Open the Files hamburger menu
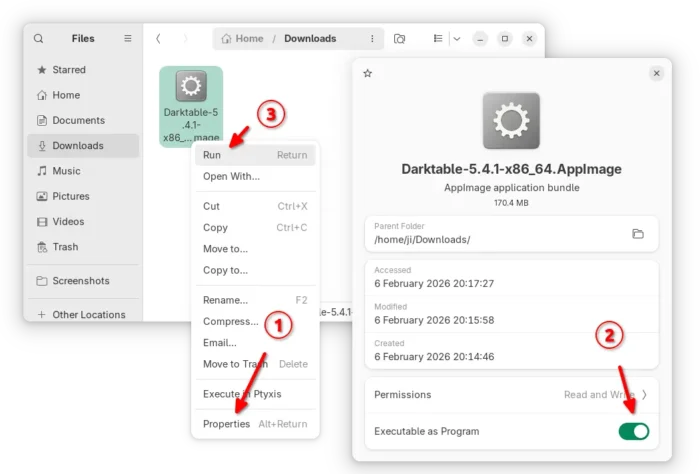 [x=127, y=39]
